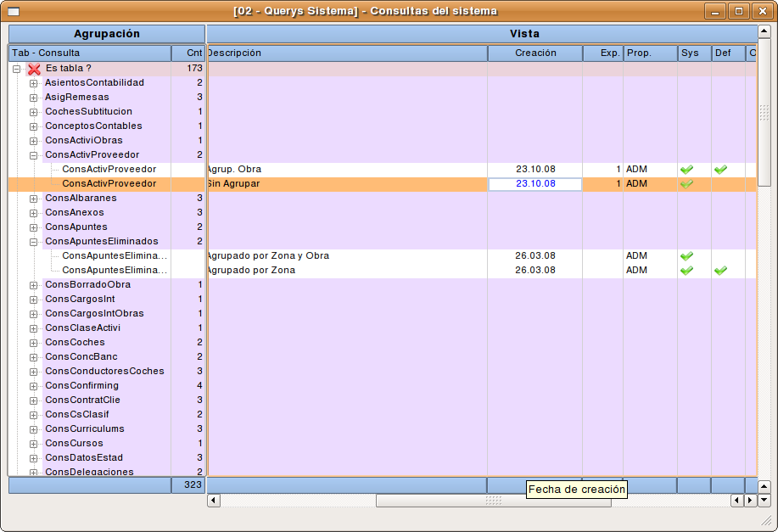Toggle the Def check on "Agrupado por Zona"
This screenshot has height=532, width=778.
click(x=720, y=270)
